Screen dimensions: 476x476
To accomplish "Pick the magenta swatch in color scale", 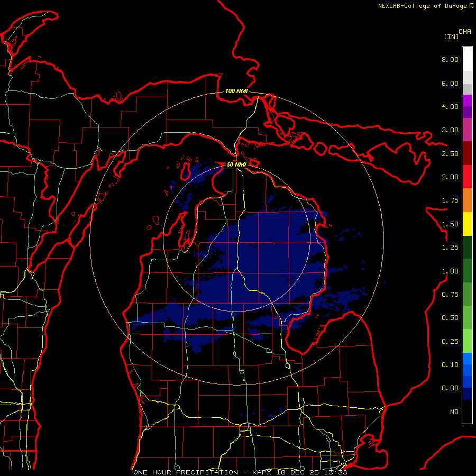I will [x=467, y=100].
